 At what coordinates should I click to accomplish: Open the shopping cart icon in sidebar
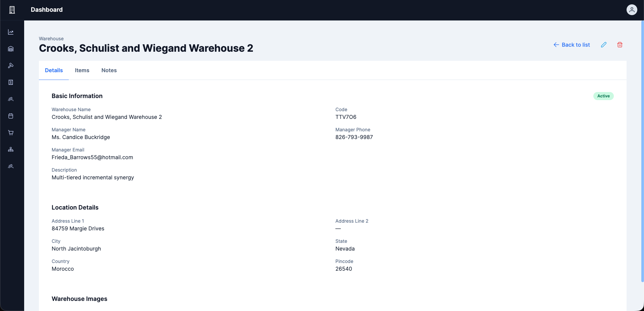point(11,133)
